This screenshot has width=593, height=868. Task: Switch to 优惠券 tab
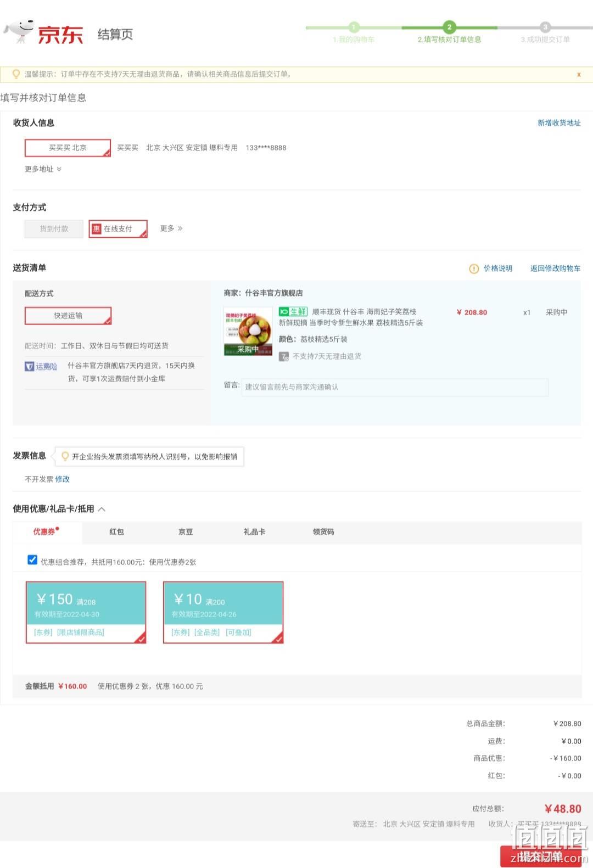click(x=47, y=532)
